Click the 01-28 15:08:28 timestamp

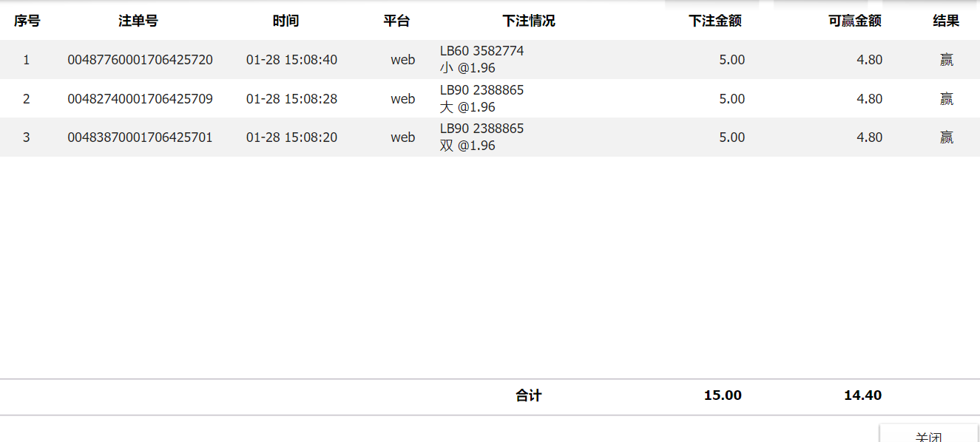[291, 99]
